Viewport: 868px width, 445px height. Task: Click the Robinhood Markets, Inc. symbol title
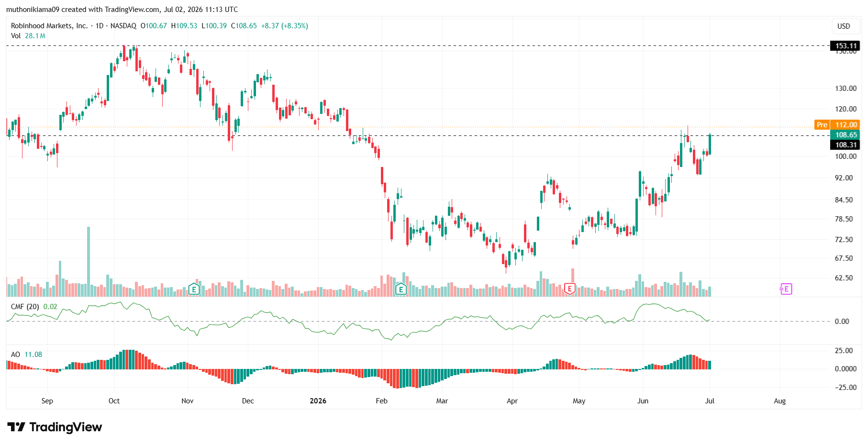(x=49, y=26)
